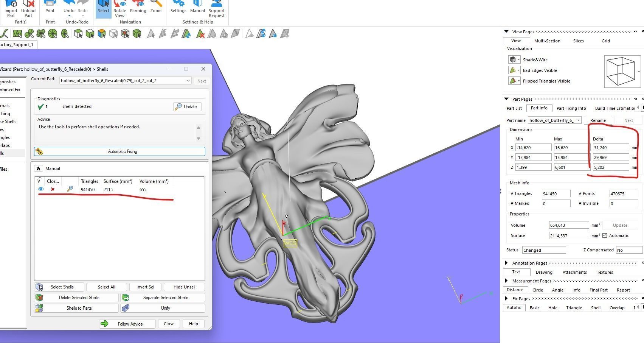This screenshot has width=644, height=343.
Task: Click the Update diagnostics button
Action: 187,107
